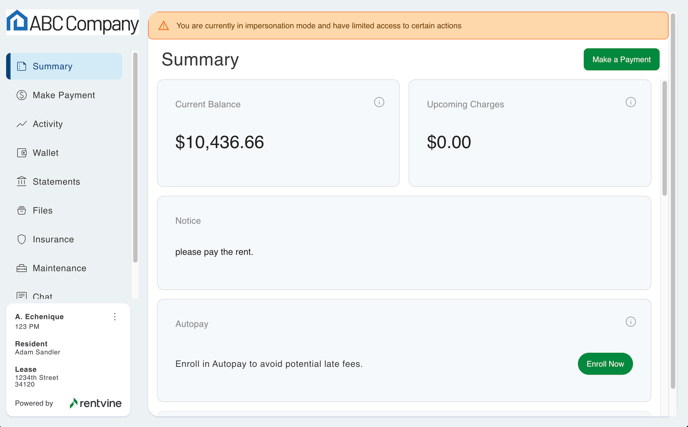Click the Rentvine logo link
688x427 pixels.
96,404
